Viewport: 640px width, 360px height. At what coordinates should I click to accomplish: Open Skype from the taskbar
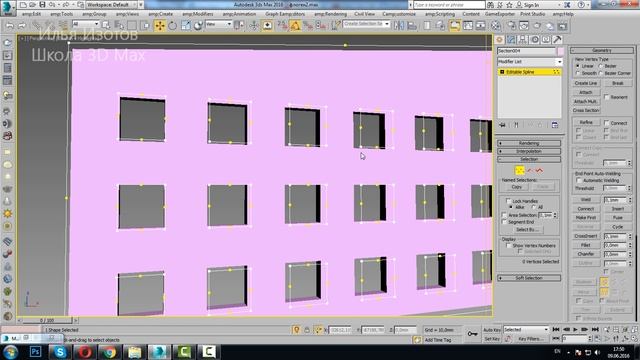click(x=60, y=352)
